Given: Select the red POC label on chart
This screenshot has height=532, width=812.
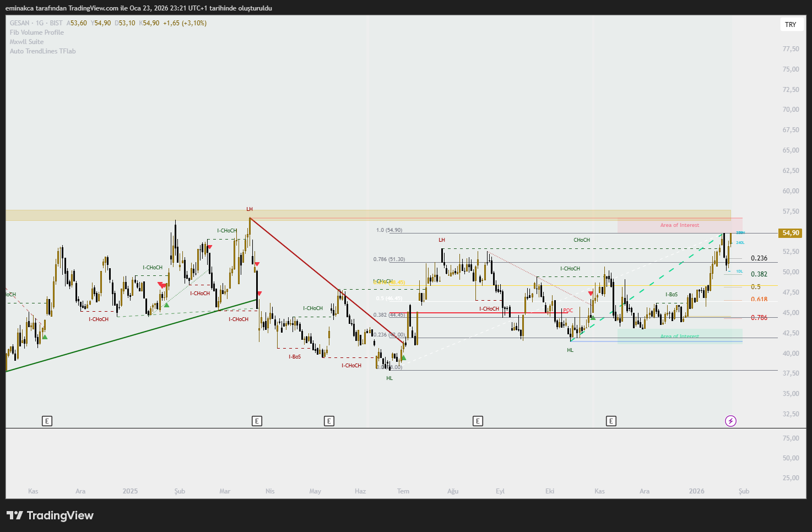Looking at the screenshot, I should [568, 311].
